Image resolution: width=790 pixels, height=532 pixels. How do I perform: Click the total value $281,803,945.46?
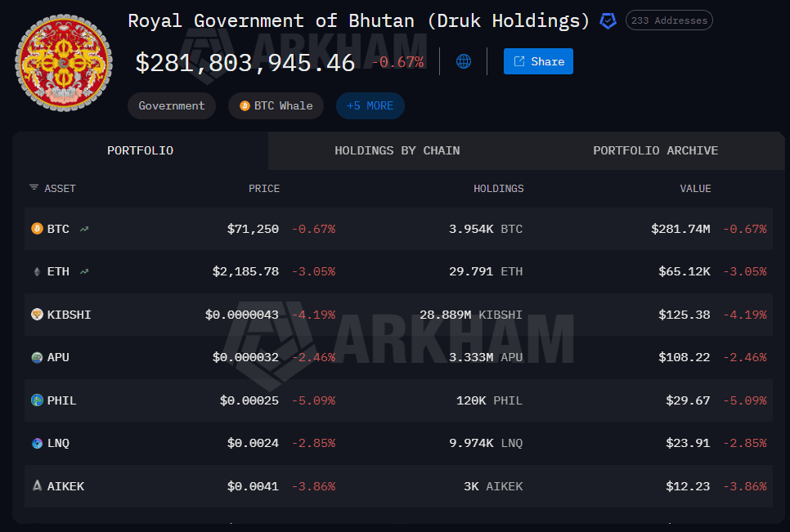(245, 63)
